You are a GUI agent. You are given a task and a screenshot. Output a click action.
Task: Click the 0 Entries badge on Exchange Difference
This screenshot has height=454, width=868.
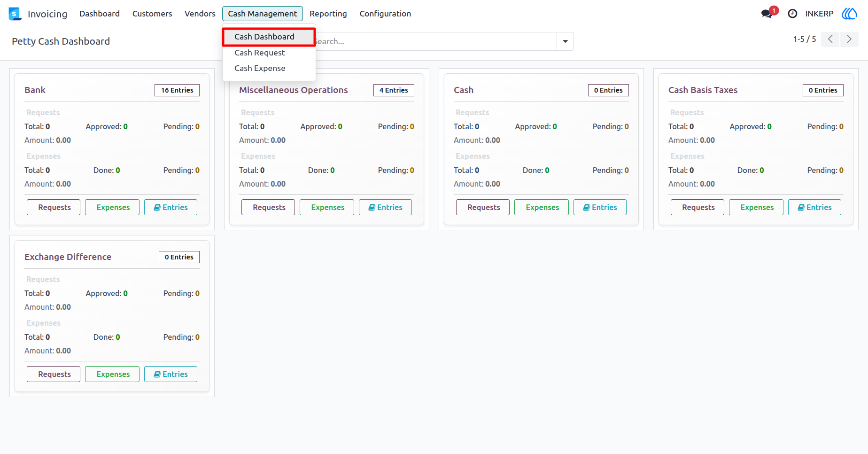pyautogui.click(x=179, y=257)
